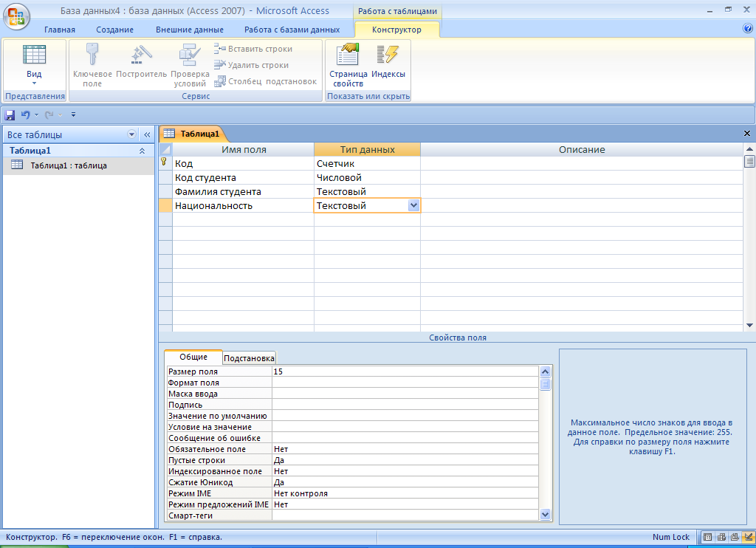This screenshot has width=756, height=548.
Task: Switch to PivotChart view in status bar
Action: [x=735, y=537]
